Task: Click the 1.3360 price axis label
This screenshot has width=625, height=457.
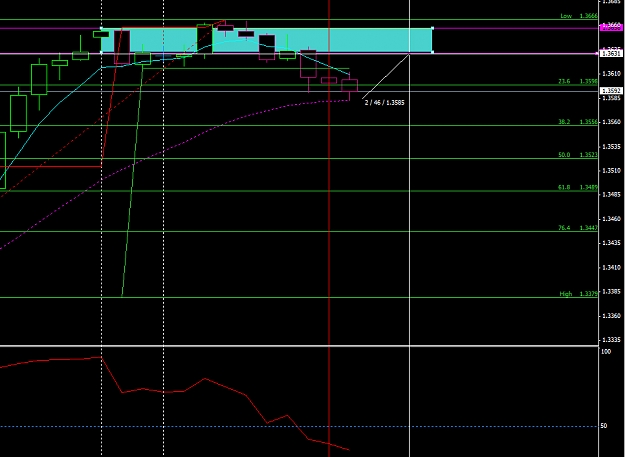Action: pyautogui.click(x=612, y=316)
